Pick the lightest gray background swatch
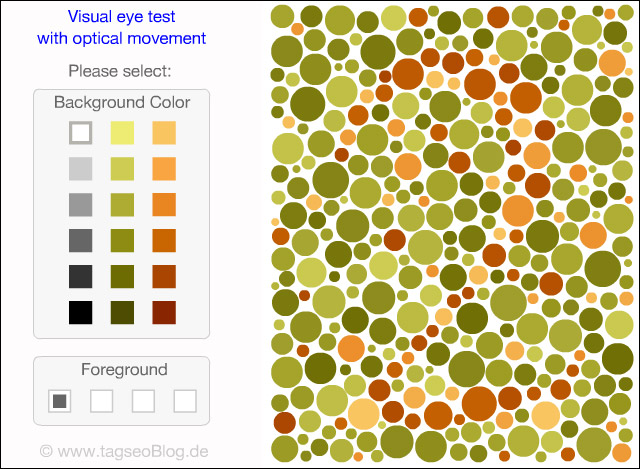The image size is (640, 469). (81, 168)
